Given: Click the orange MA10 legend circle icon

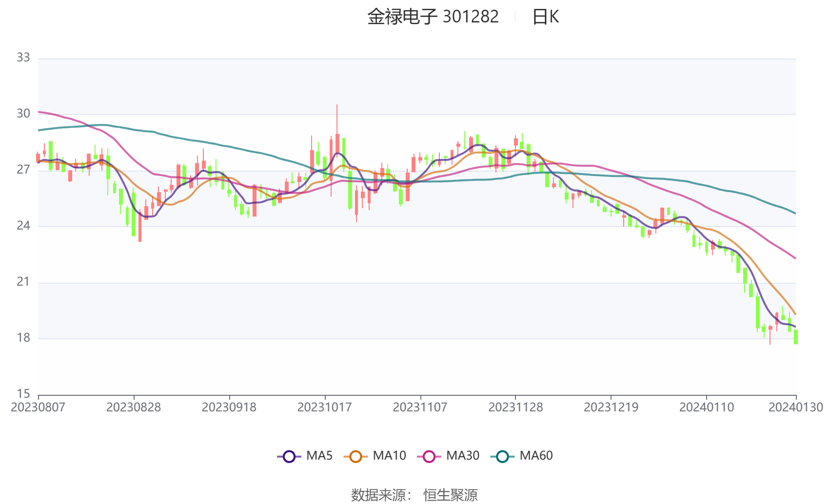Looking at the screenshot, I should click(355, 457).
